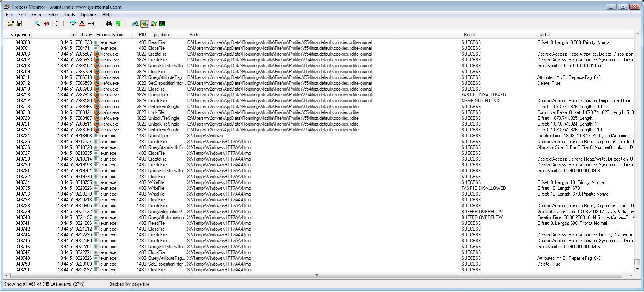Click BUFFER OVERFLOW result in row 343739
This screenshot has width=644, height=292.
click(x=482, y=212)
